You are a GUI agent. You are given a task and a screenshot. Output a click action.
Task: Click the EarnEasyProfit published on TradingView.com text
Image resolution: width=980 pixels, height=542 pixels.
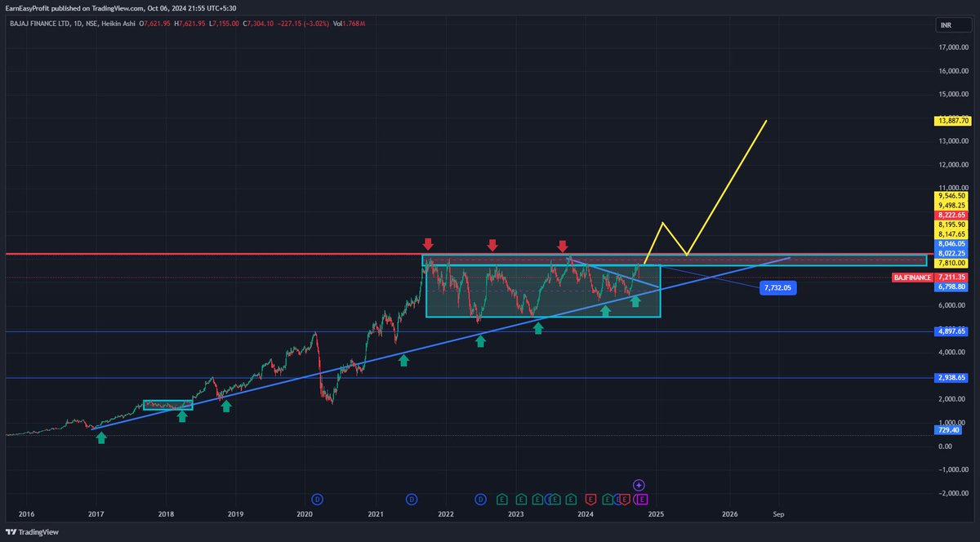pos(73,8)
